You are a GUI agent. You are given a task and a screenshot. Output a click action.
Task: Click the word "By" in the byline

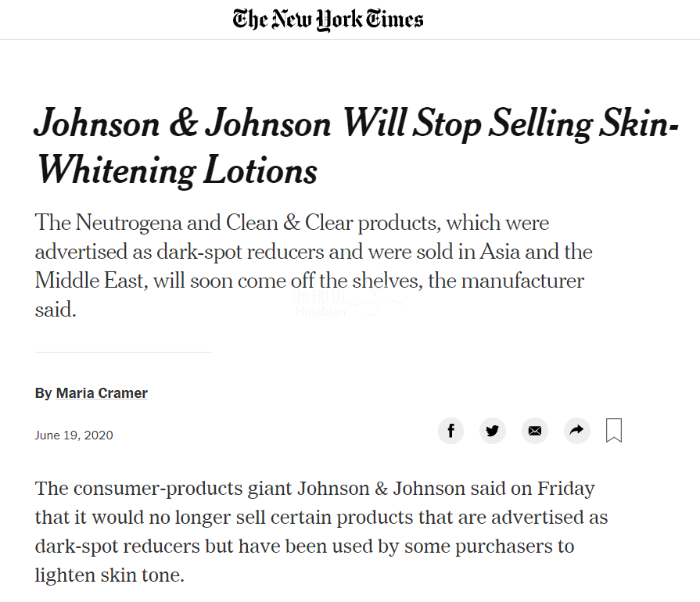[43, 393]
